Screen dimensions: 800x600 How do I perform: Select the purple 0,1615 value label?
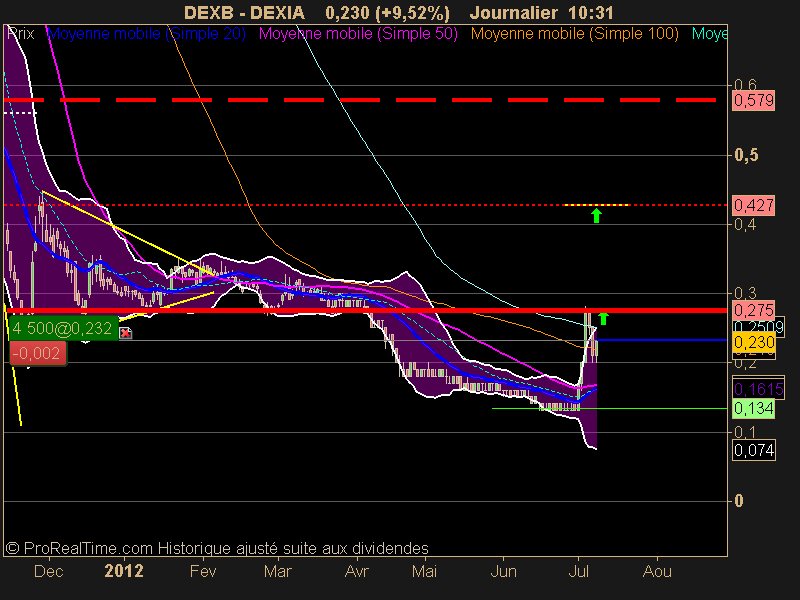[758, 389]
